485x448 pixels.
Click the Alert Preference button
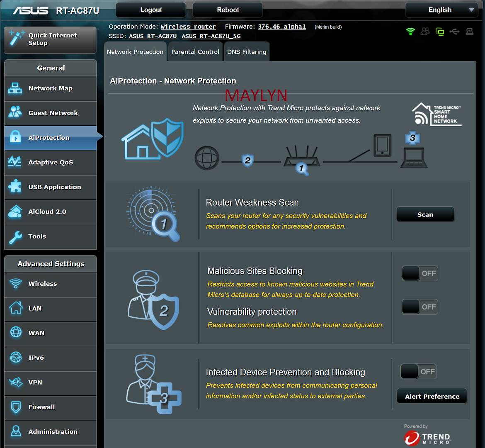click(432, 396)
